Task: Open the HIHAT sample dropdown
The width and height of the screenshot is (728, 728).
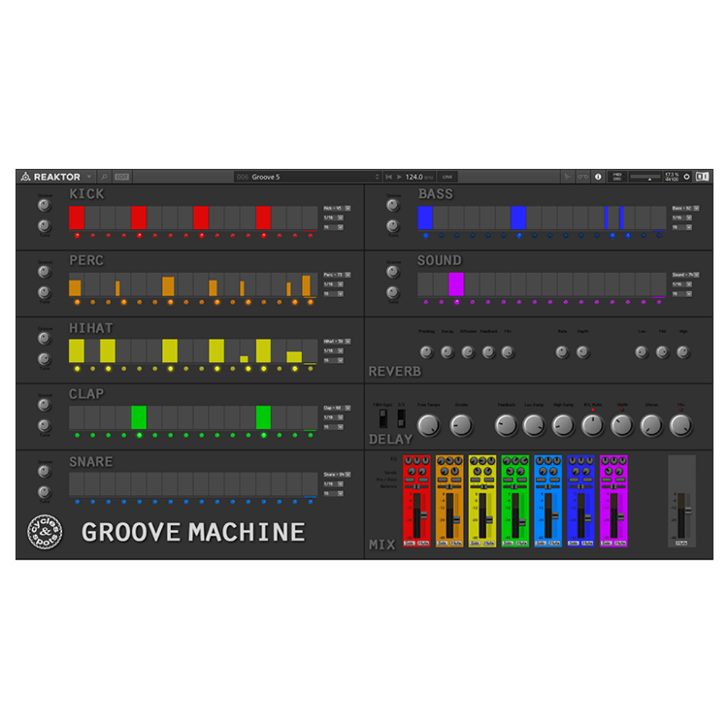Action: click(x=337, y=342)
